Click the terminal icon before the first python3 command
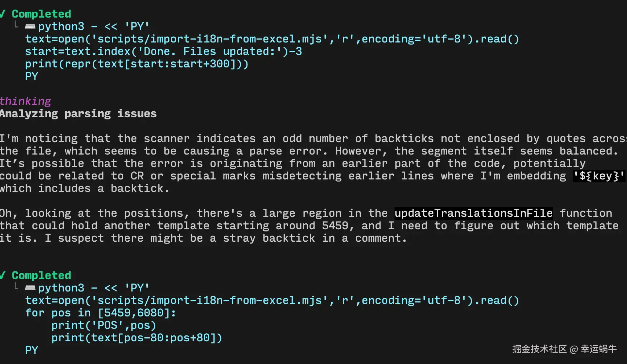627x364 pixels. [30, 26]
